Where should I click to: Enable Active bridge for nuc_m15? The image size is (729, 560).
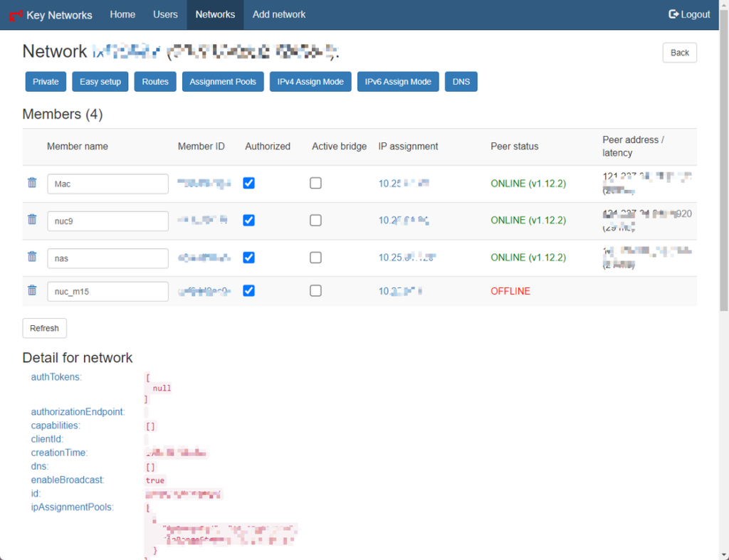pyautogui.click(x=315, y=291)
